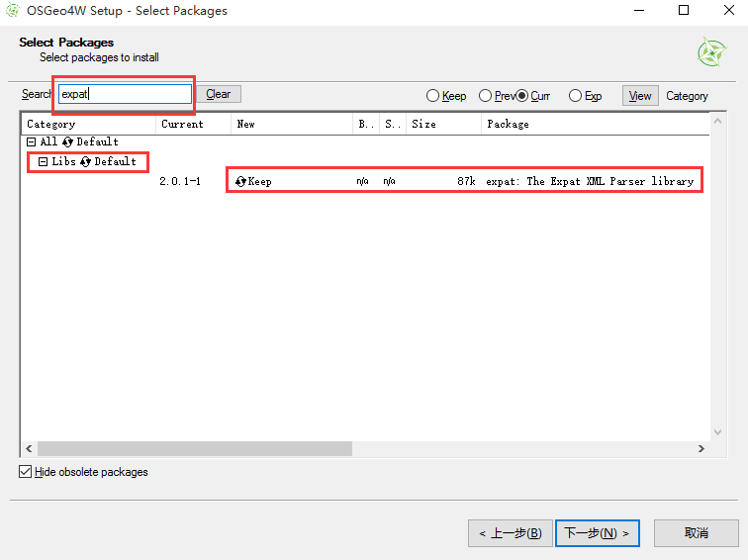
Task: Click the S.. column header
Action: [393, 124]
